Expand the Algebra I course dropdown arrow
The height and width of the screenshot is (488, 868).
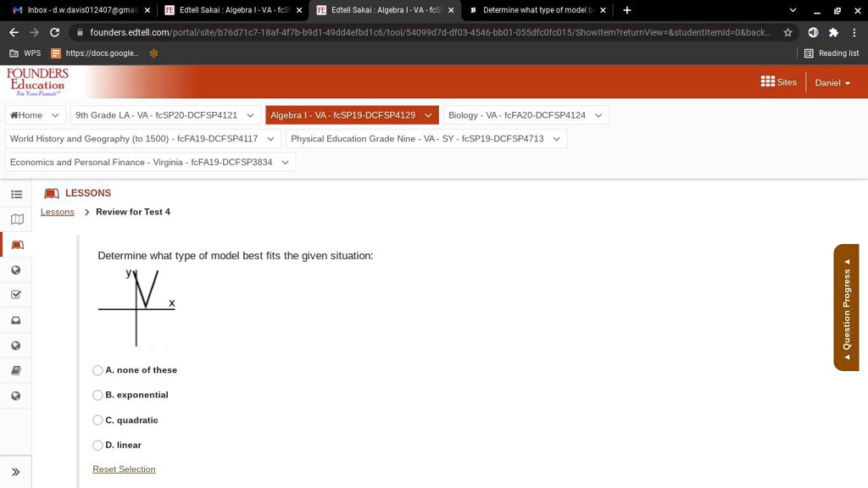[428, 115]
